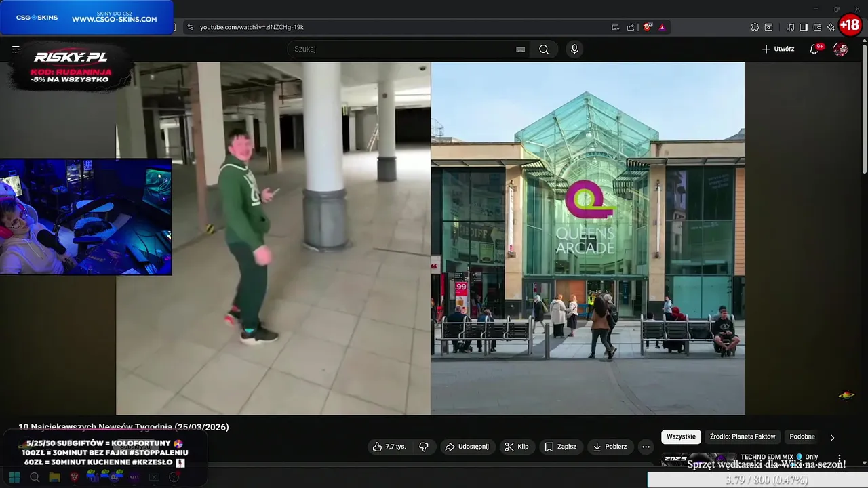The width and height of the screenshot is (868, 488).
Task: Open Brave browser taskbar icon
Action: (75, 477)
